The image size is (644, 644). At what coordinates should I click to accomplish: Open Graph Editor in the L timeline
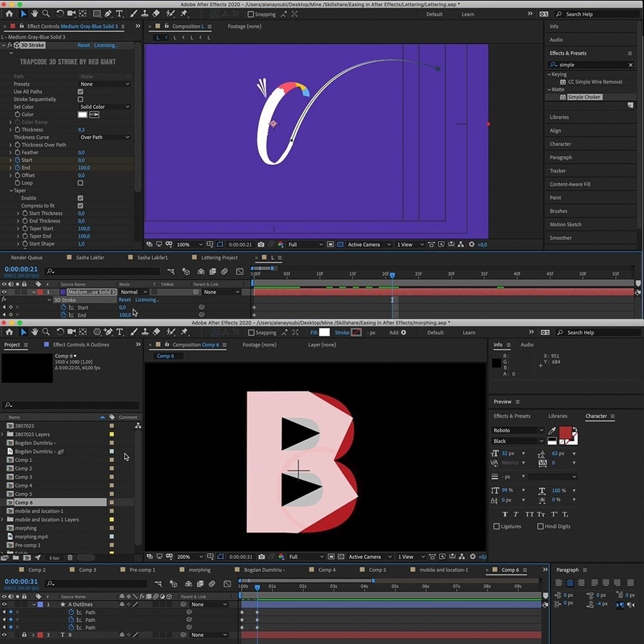[240, 271]
